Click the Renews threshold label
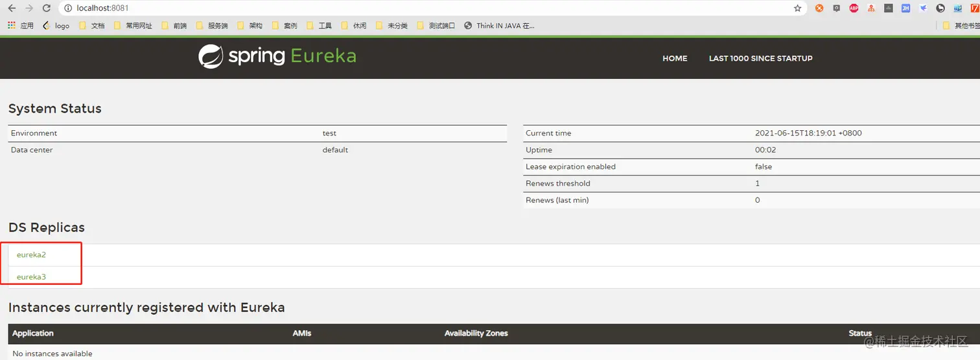The height and width of the screenshot is (360, 980). [558, 184]
